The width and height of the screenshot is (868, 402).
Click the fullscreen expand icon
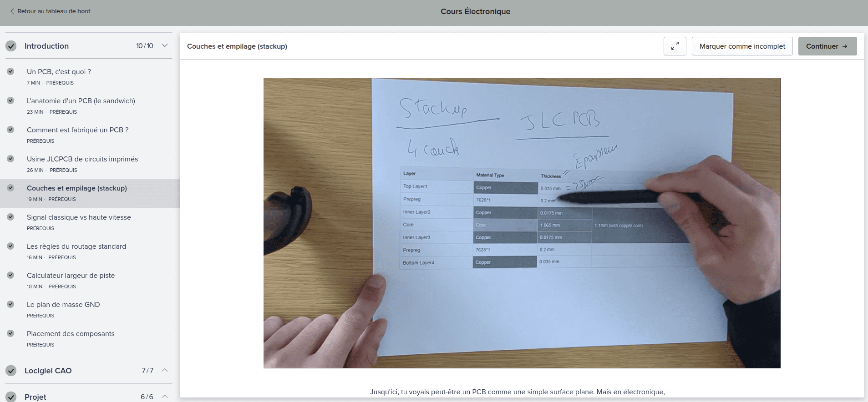pyautogui.click(x=675, y=46)
